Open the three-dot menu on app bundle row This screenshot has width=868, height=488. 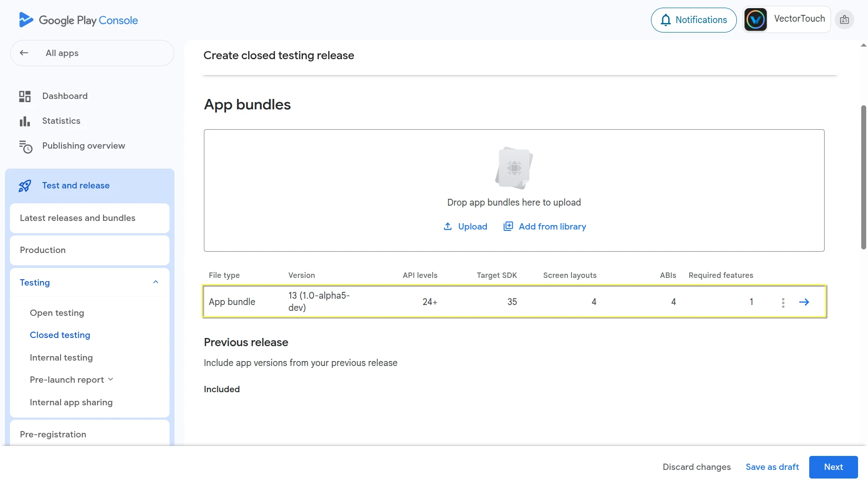783,302
